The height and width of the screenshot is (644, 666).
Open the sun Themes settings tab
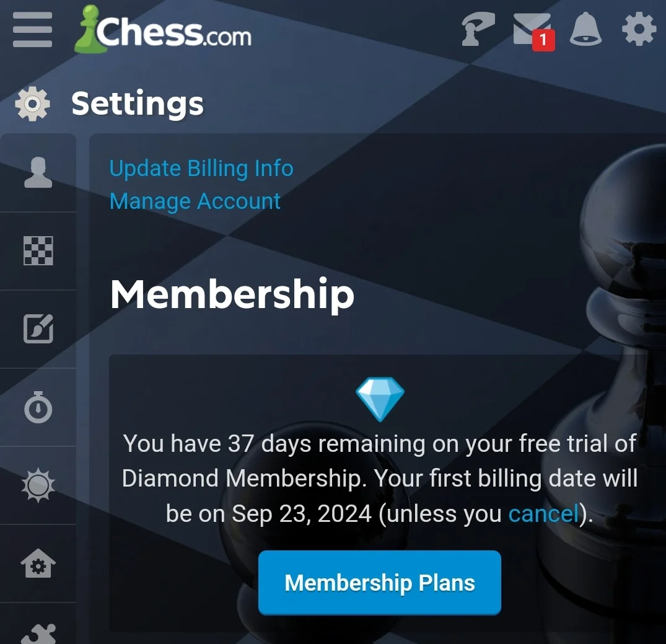pyautogui.click(x=38, y=485)
